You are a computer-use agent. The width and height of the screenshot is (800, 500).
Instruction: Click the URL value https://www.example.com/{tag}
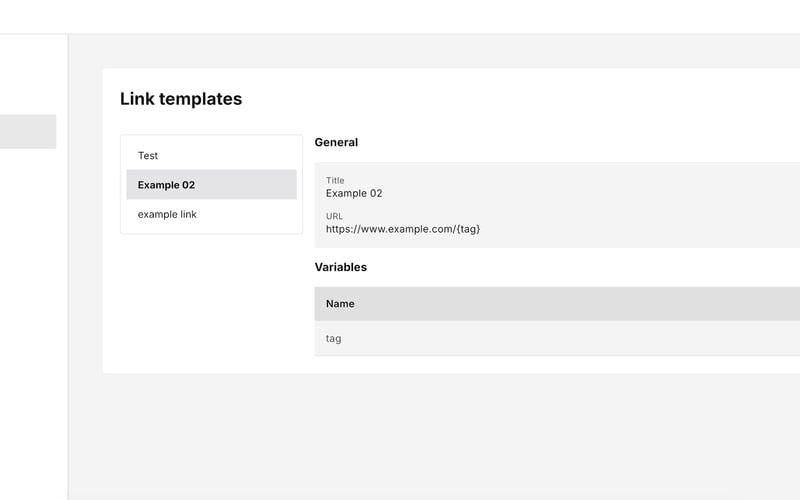click(x=402, y=229)
